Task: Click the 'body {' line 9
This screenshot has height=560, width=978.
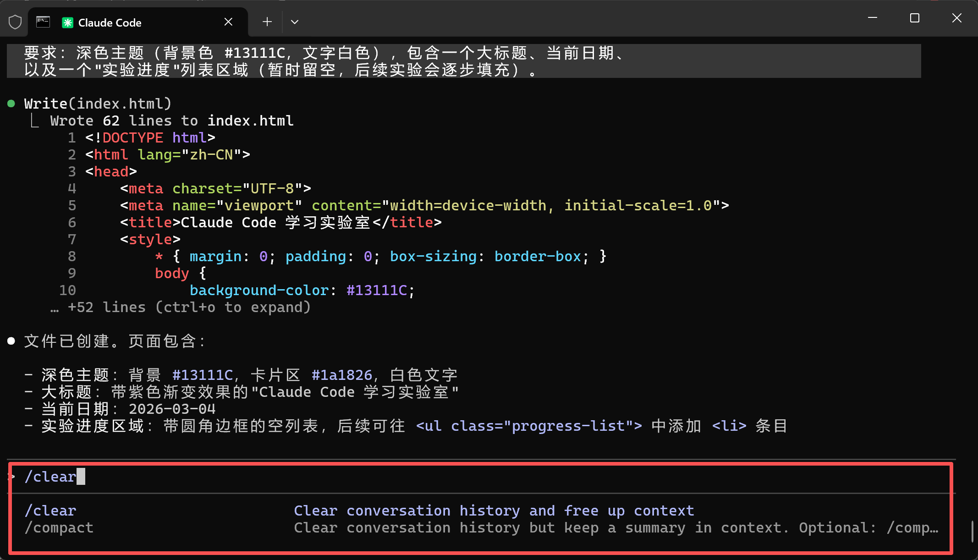Action: click(x=181, y=274)
